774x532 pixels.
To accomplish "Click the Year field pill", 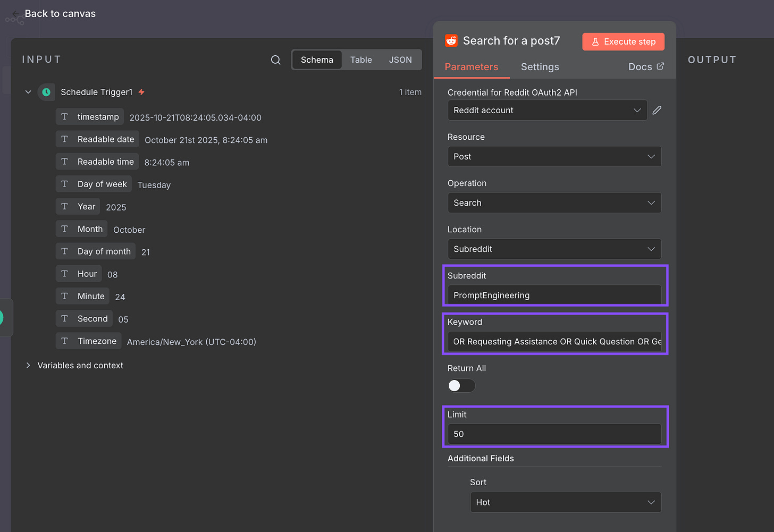I will coord(78,206).
